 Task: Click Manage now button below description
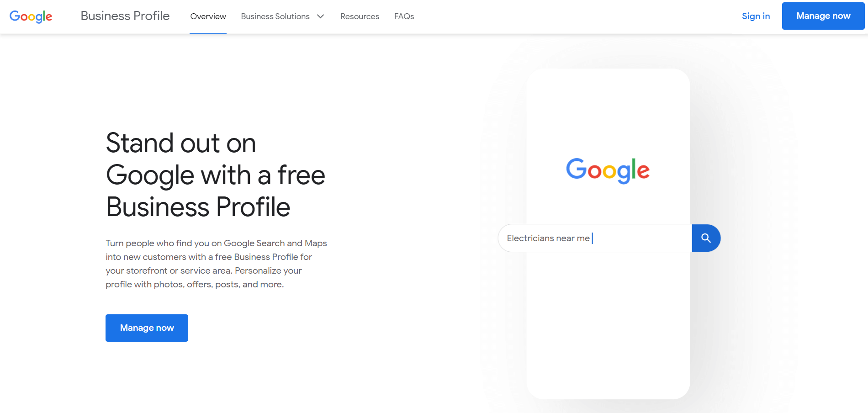click(147, 328)
